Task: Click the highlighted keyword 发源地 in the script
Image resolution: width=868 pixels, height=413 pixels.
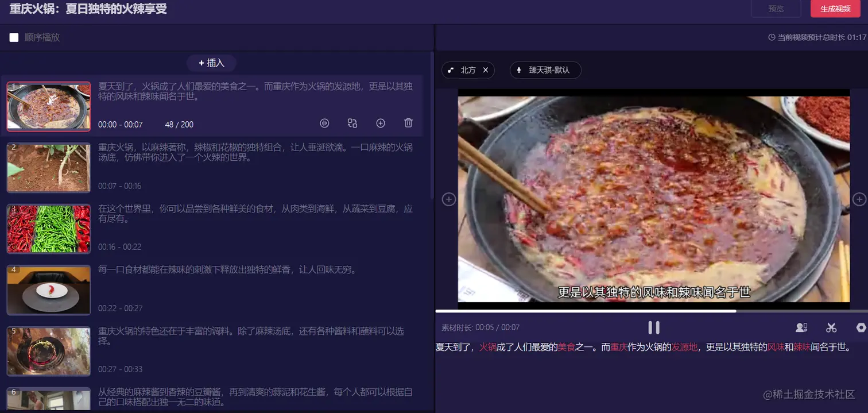Action: click(685, 347)
